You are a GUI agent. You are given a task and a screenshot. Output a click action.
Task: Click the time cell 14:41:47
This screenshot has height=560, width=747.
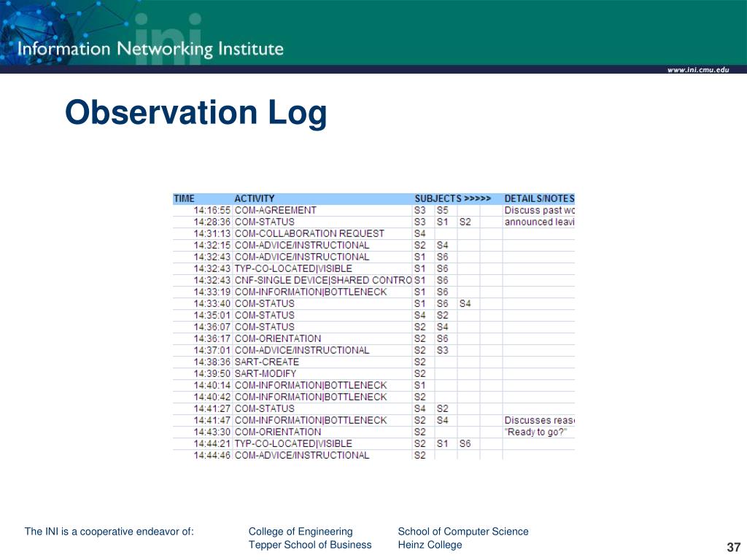(x=212, y=421)
